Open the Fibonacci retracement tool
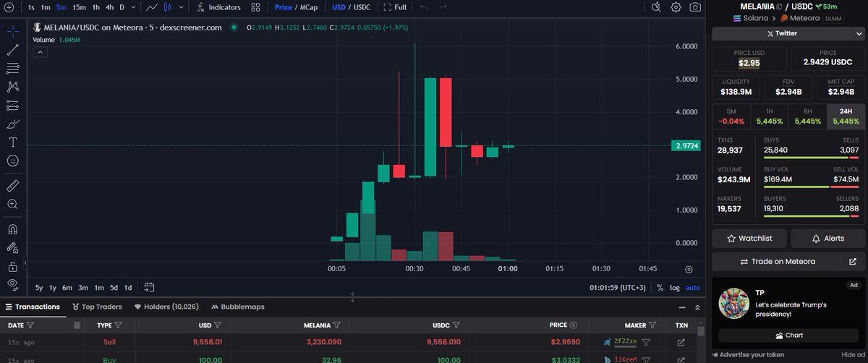 pyautogui.click(x=12, y=68)
